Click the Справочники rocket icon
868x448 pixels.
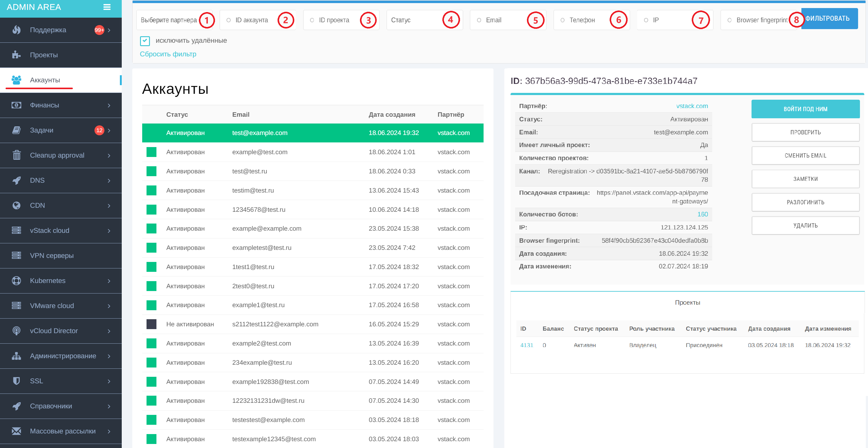point(16,406)
